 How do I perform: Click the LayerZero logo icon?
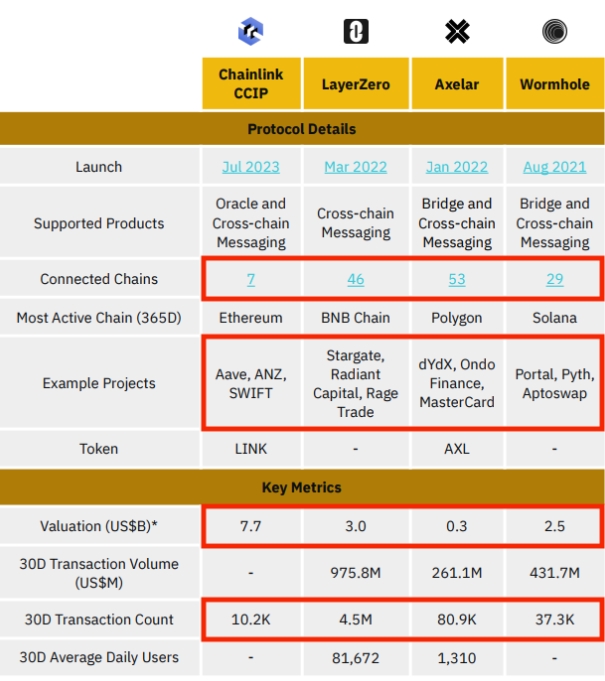tap(356, 31)
